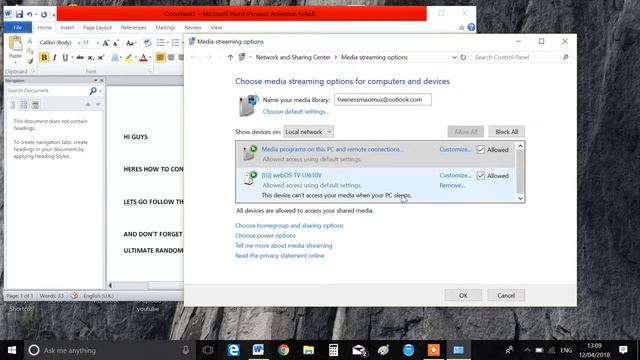Viewport: 640px width, 360px height.
Task: Click Network and Sharing Center in the breadcrumb
Action: click(x=293, y=58)
